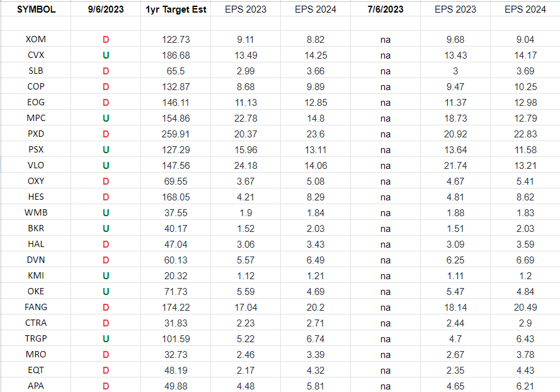Select FANG EPS value 17.04
The image size is (560, 392).
click(246, 307)
